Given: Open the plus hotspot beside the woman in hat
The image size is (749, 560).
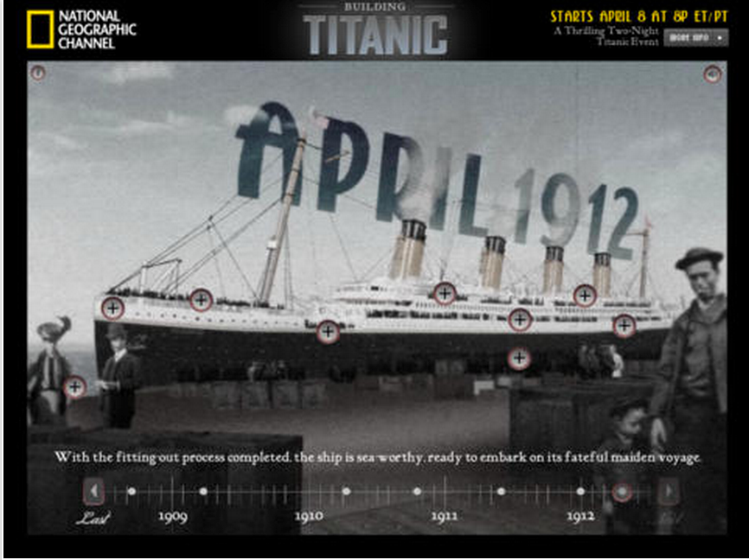Looking at the screenshot, I should (x=75, y=387).
